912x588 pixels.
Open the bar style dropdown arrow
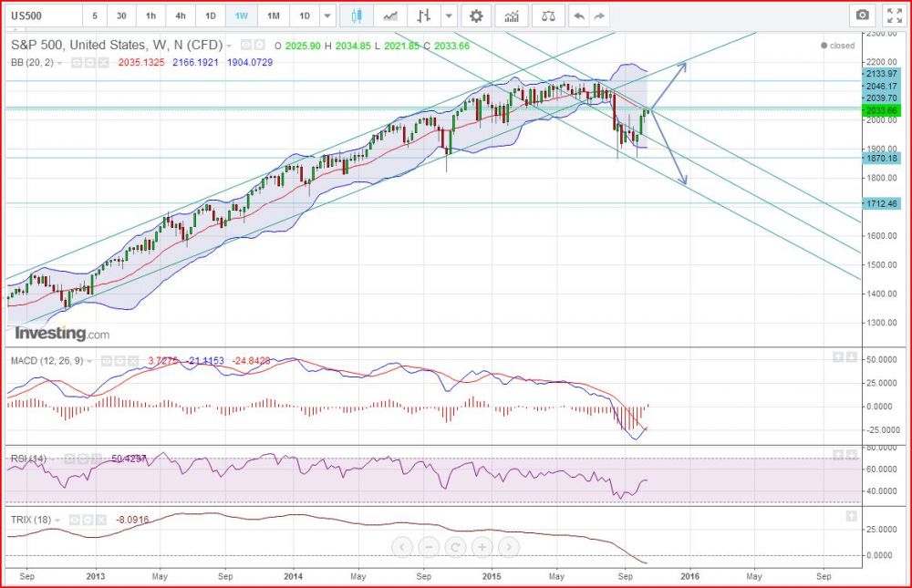447,15
